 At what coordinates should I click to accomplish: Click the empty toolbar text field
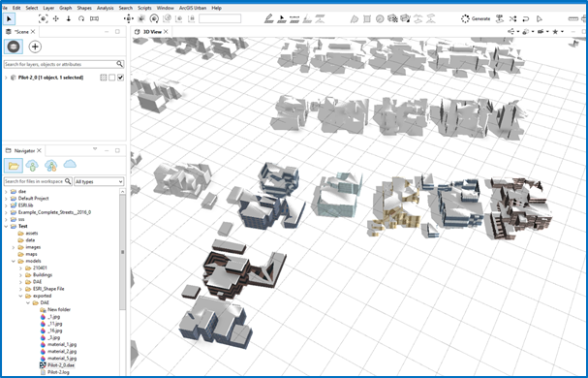click(x=220, y=18)
